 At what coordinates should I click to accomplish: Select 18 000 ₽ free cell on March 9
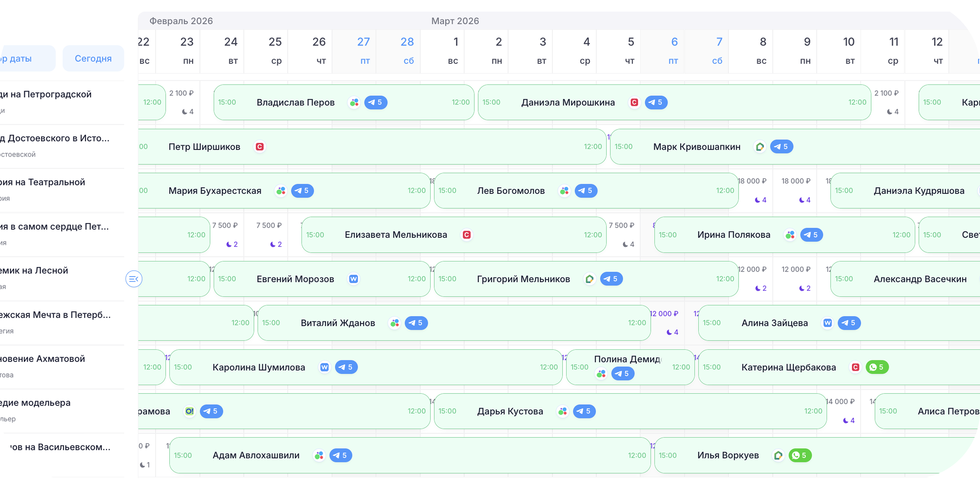(796, 190)
